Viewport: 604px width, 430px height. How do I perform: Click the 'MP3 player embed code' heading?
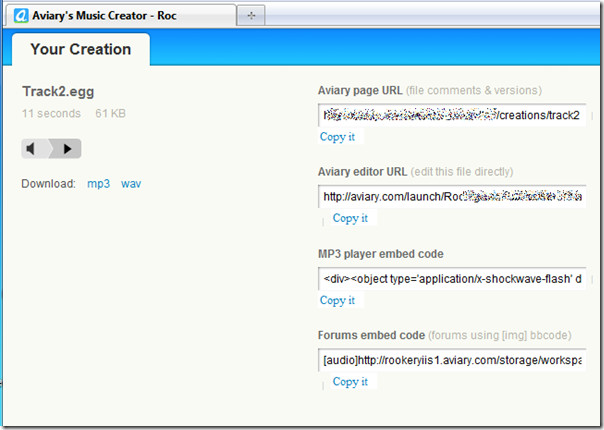381,254
